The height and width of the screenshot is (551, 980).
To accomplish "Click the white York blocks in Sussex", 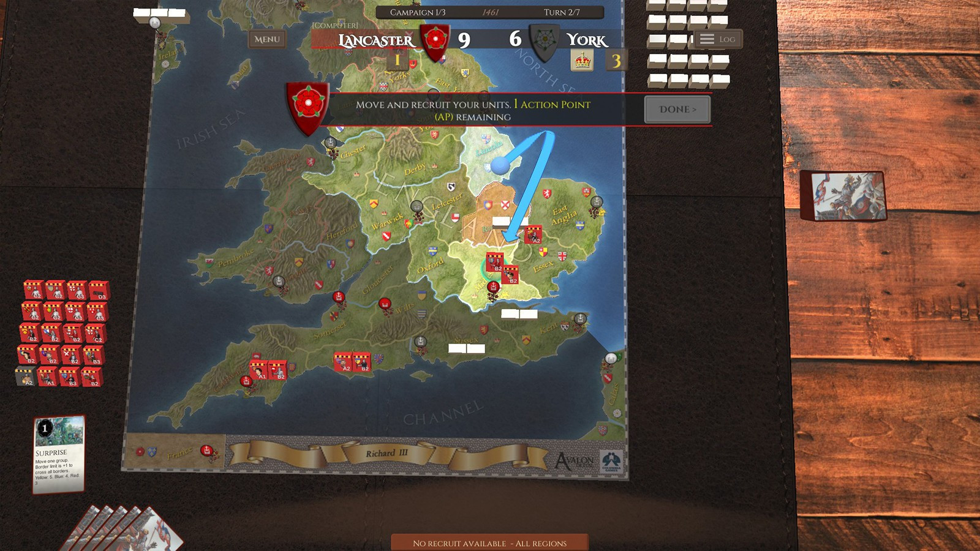I will (x=467, y=348).
